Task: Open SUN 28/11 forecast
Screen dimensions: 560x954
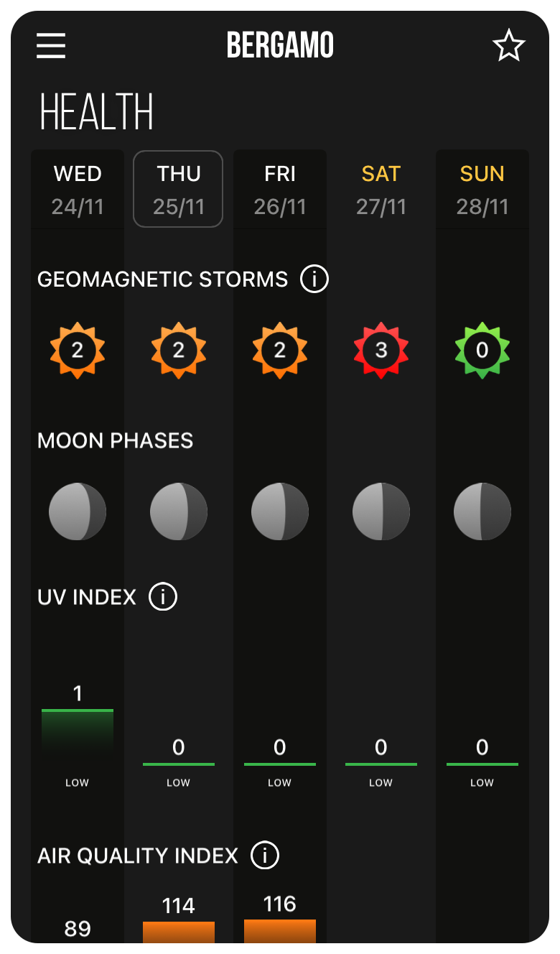Action: [x=482, y=189]
